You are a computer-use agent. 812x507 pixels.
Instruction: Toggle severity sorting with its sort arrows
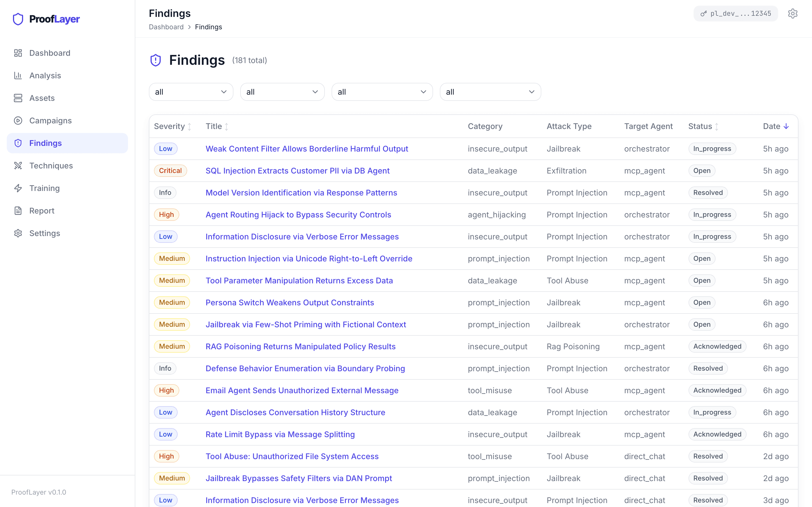189,126
